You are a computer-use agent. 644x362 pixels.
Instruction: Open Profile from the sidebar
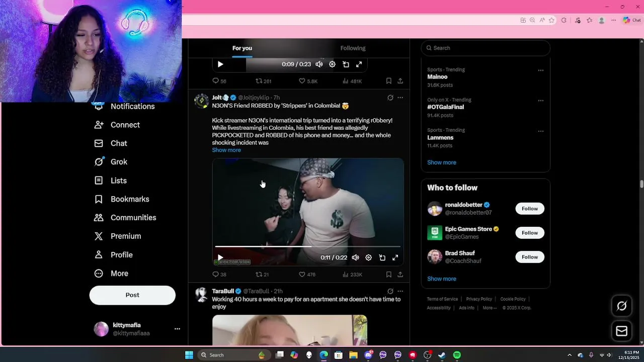114,255
